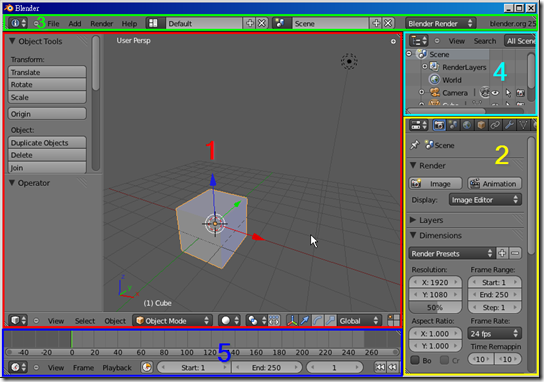The height and width of the screenshot is (382, 544).
Task: Open viewport shading sphere selector
Action: point(229,320)
